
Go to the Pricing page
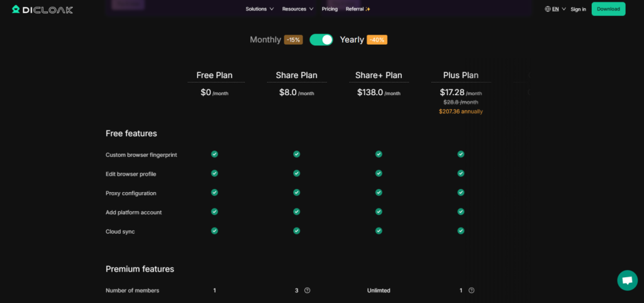tap(330, 9)
